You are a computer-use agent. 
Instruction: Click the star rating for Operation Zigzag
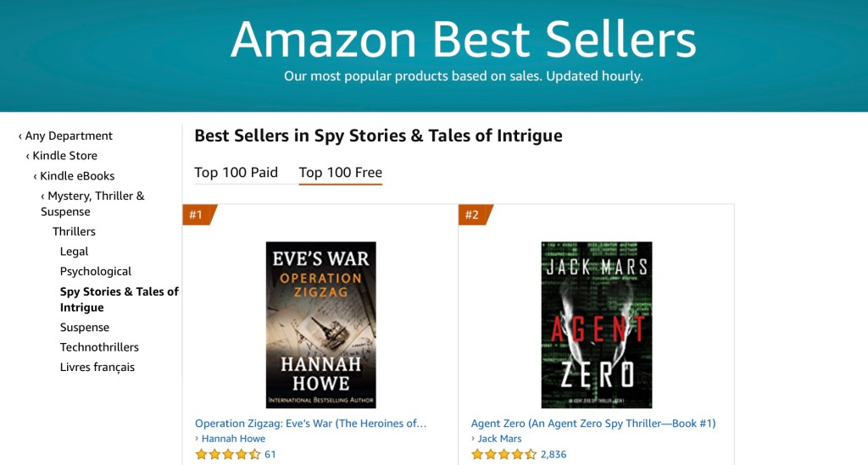(x=227, y=455)
